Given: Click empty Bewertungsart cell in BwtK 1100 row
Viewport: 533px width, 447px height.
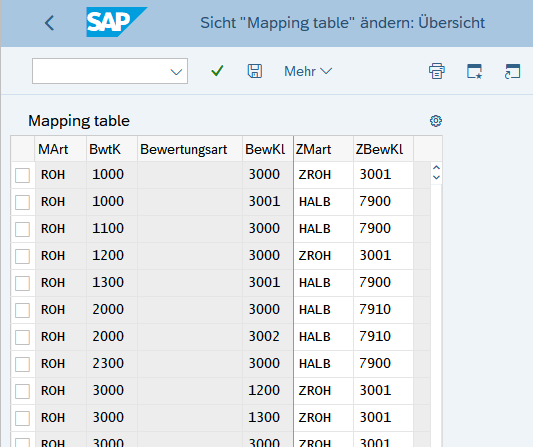Looking at the screenshot, I should [190, 229].
